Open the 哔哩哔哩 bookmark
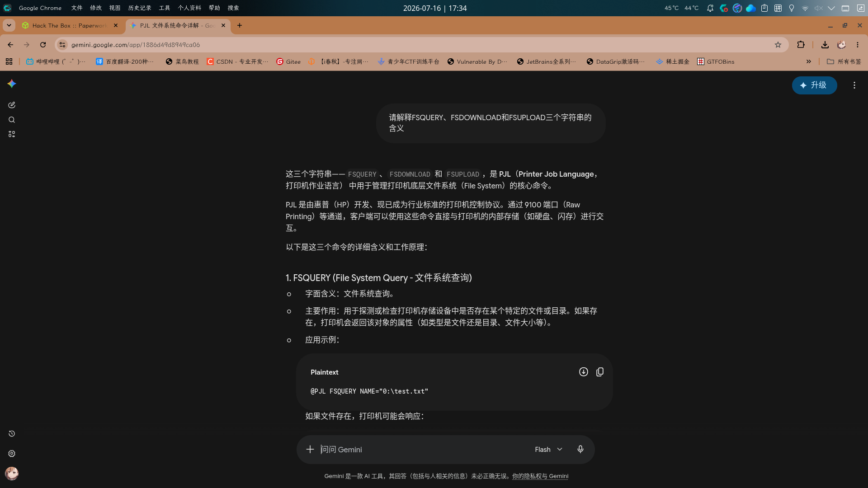 (56, 61)
